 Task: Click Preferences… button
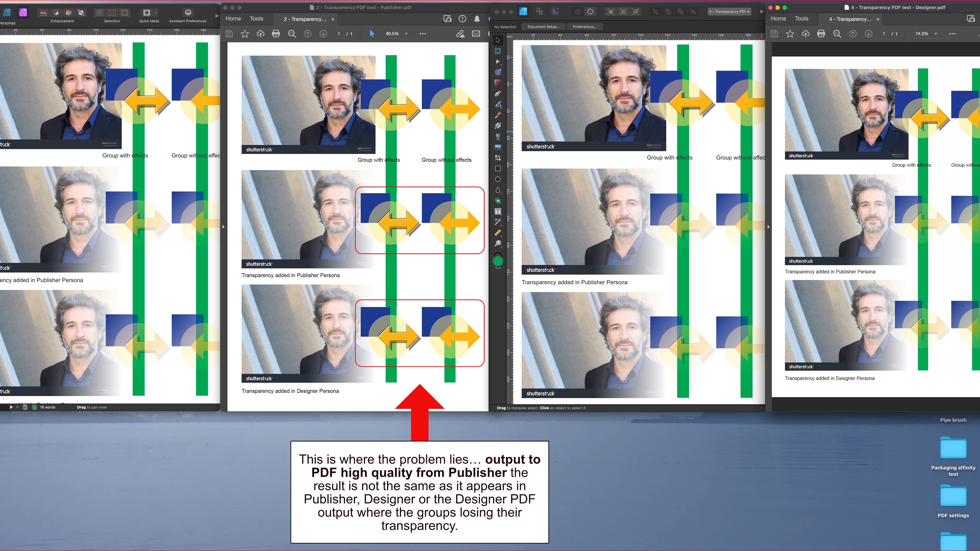585,27
